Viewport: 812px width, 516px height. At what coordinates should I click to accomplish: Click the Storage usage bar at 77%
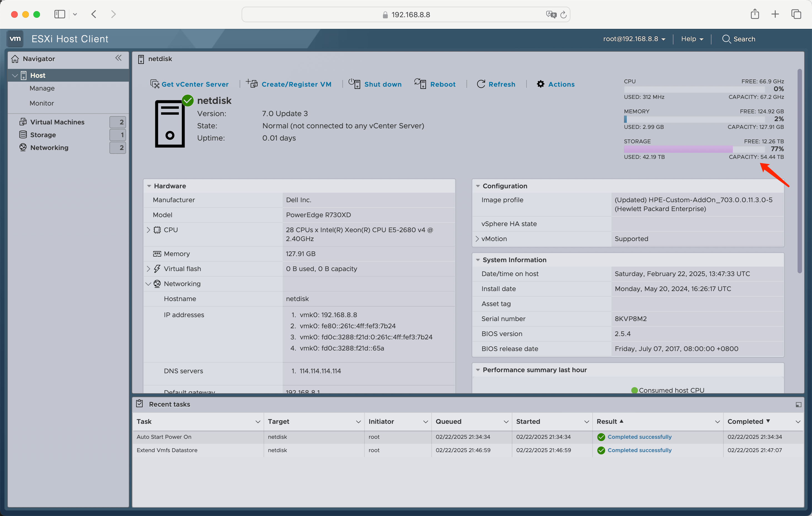(694, 149)
